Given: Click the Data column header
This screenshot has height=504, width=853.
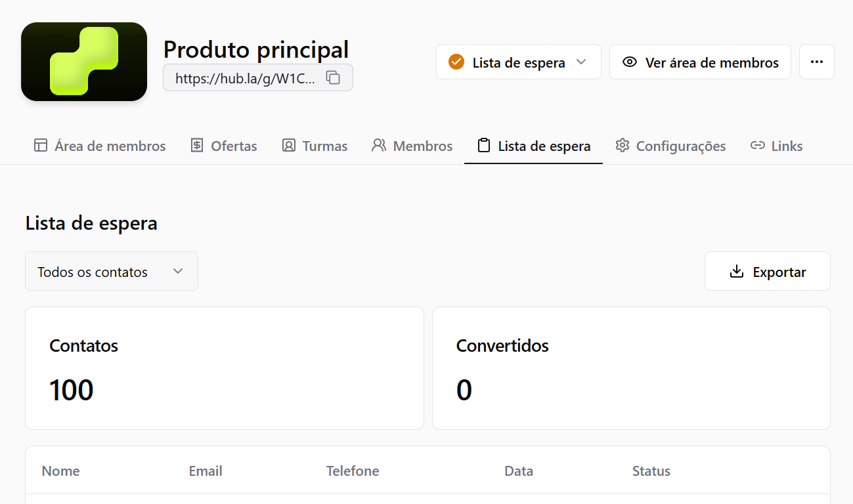Looking at the screenshot, I should coord(519,471).
